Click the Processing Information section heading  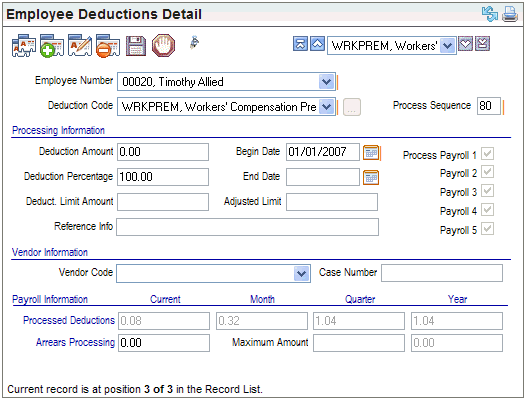58,130
